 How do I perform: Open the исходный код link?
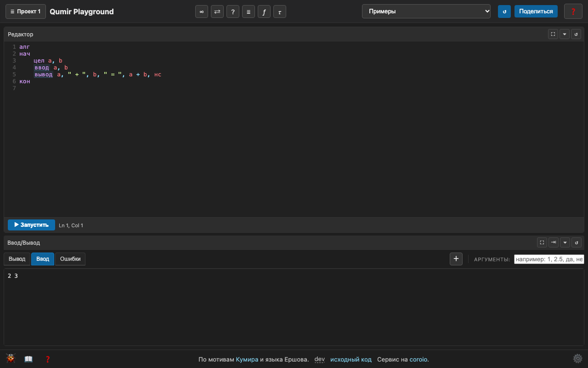click(351, 359)
